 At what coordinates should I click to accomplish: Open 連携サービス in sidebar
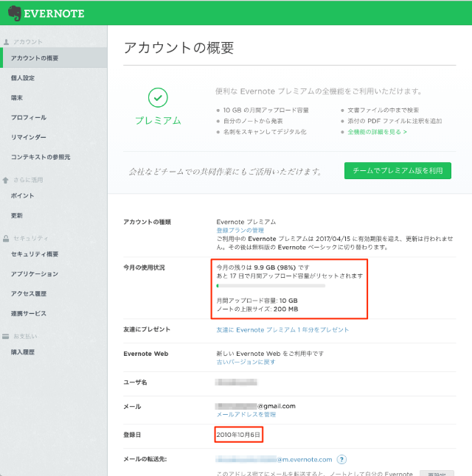(x=29, y=313)
